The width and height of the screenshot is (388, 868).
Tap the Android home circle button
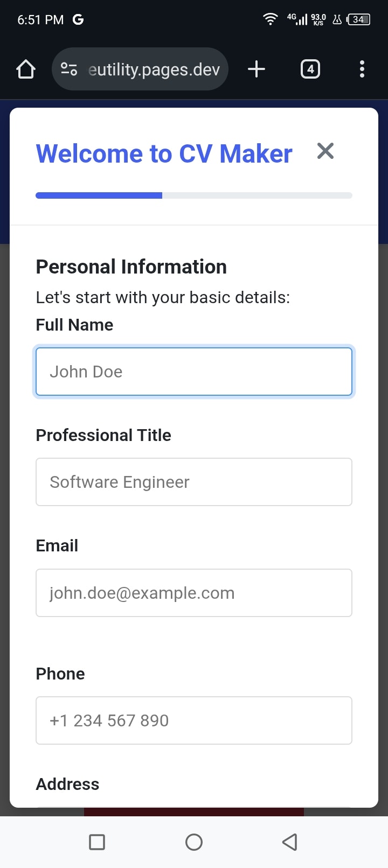pos(194,842)
